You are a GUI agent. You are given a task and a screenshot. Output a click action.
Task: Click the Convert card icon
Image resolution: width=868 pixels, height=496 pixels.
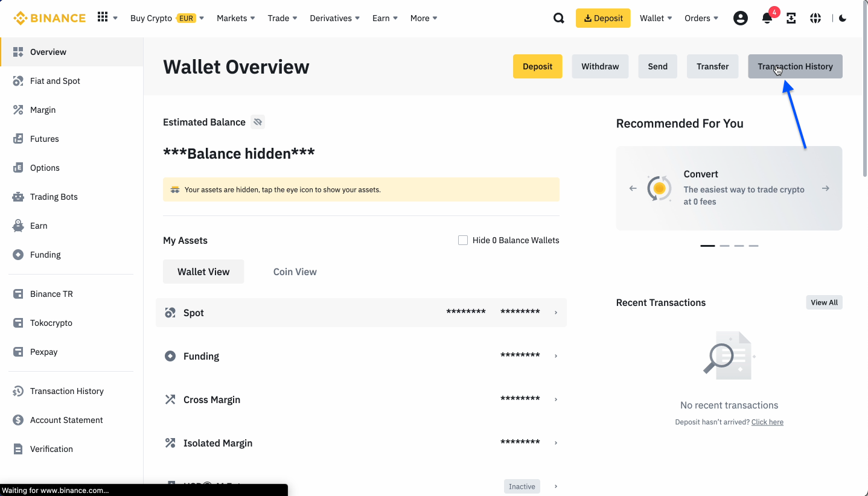point(659,188)
